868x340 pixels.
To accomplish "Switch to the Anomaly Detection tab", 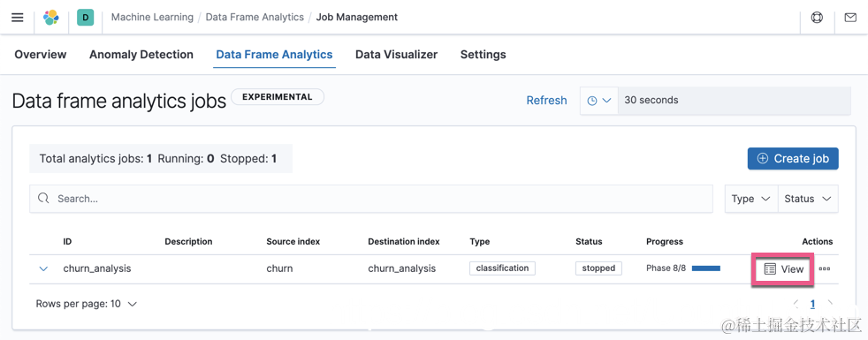I will [141, 54].
